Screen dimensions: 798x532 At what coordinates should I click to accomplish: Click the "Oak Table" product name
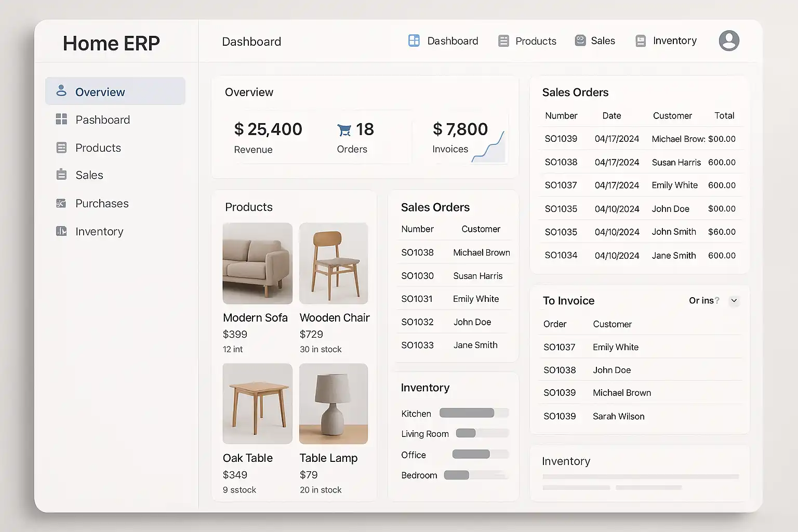[x=248, y=458]
